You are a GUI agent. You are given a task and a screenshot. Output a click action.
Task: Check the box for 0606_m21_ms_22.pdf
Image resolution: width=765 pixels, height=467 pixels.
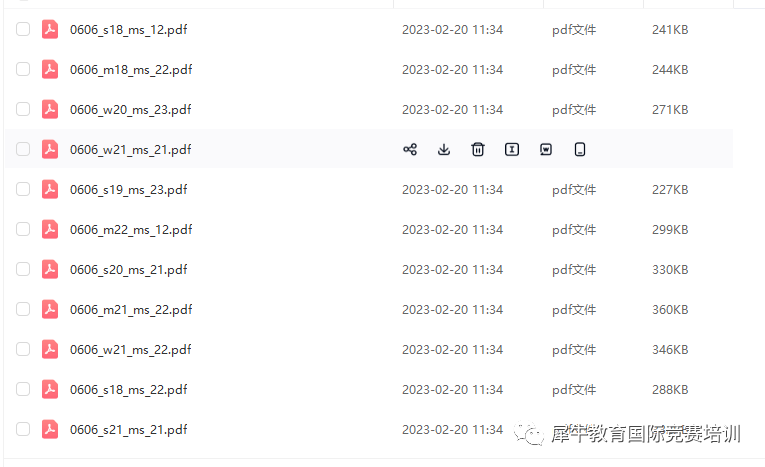pos(23,309)
